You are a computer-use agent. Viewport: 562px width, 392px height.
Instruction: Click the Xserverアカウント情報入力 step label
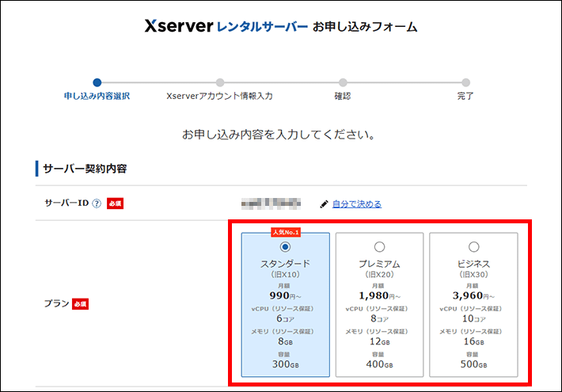point(220,96)
